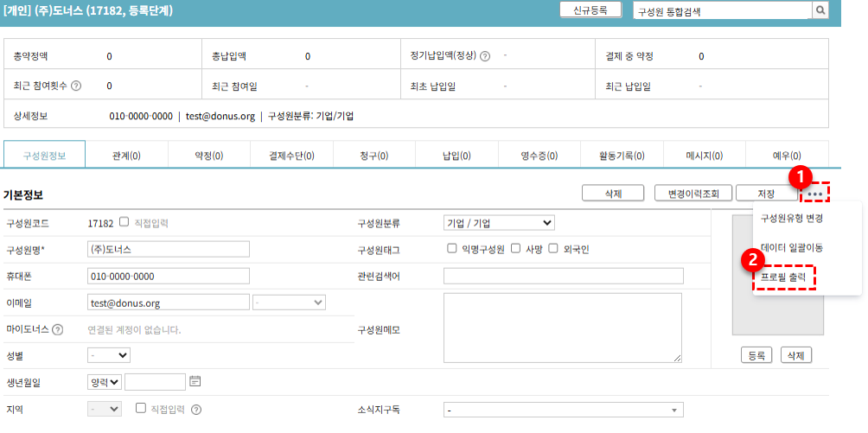Image resolution: width=868 pixels, height=433 pixels.
Task: Switch to the 활동기록(0) tab
Action: click(x=622, y=155)
